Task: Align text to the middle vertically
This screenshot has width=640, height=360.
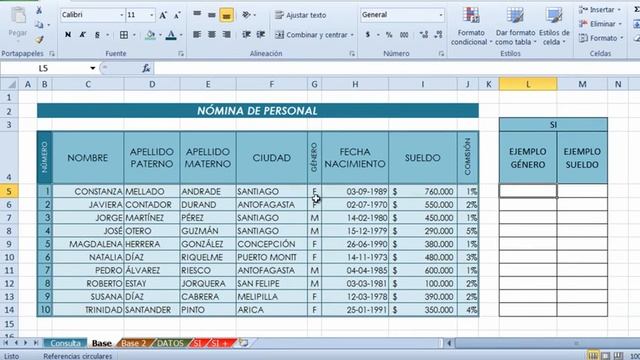Action: pyautogui.click(x=211, y=15)
